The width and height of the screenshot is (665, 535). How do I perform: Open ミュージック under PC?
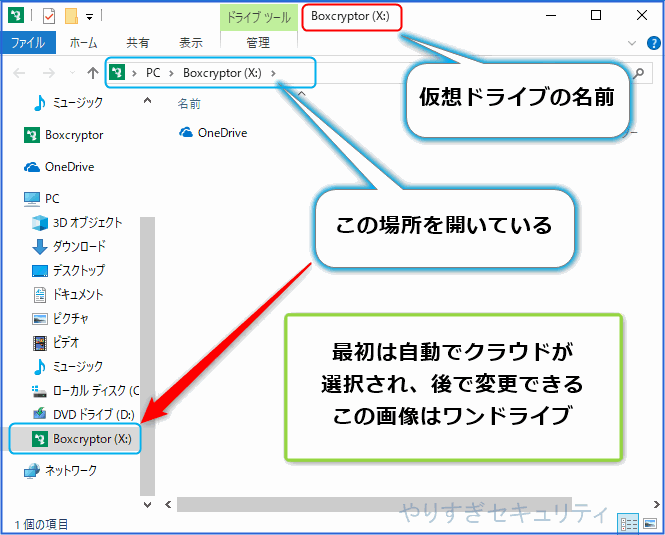coord(78,366)
